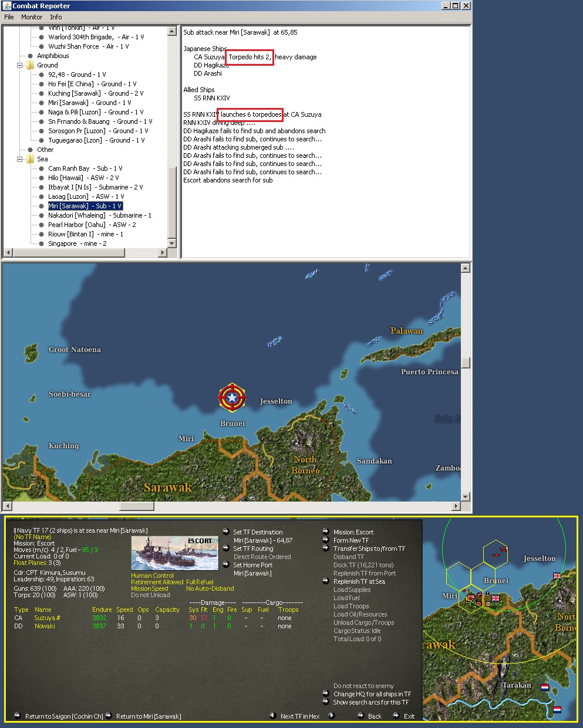Viewport: 583px width, 728px height.
Task: Click the Java icon in Combat Reporter title bar
Action: coord(6,5)
